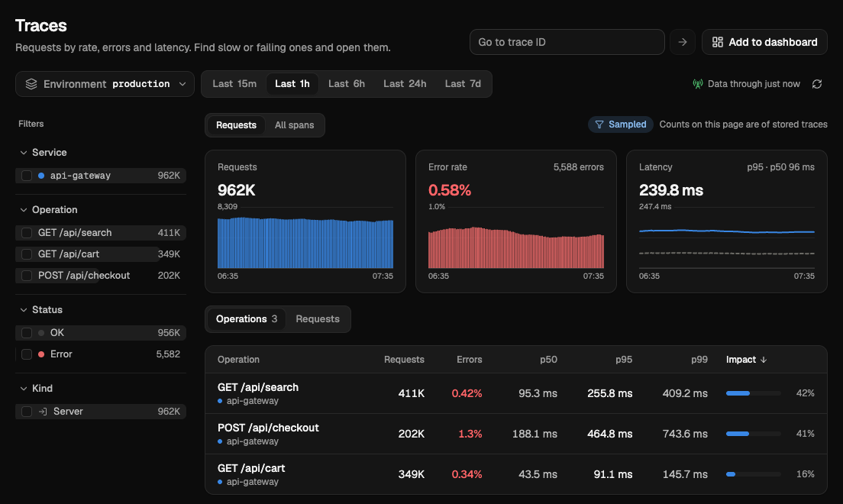
Task: Sort by the Errors column header
Action: [470, 360]
